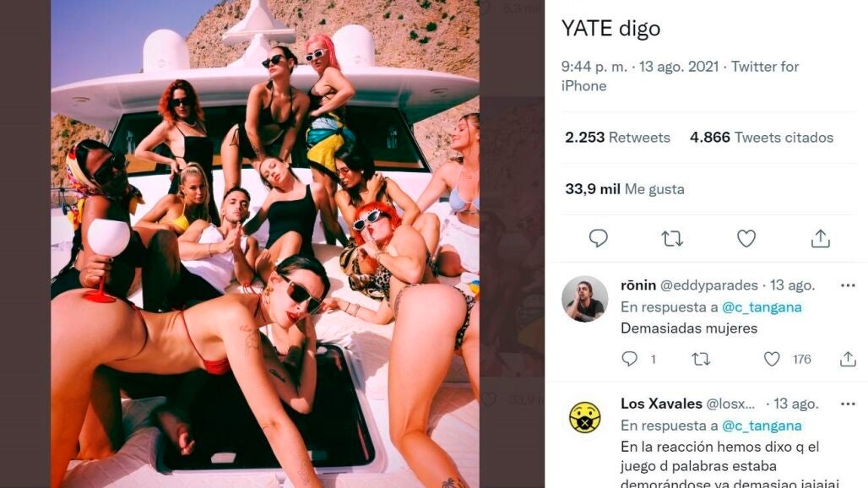The height and width of the screenshot is (488, 868).
Task: Click the share icon under the main tweet
Action: tap(821, 238)
